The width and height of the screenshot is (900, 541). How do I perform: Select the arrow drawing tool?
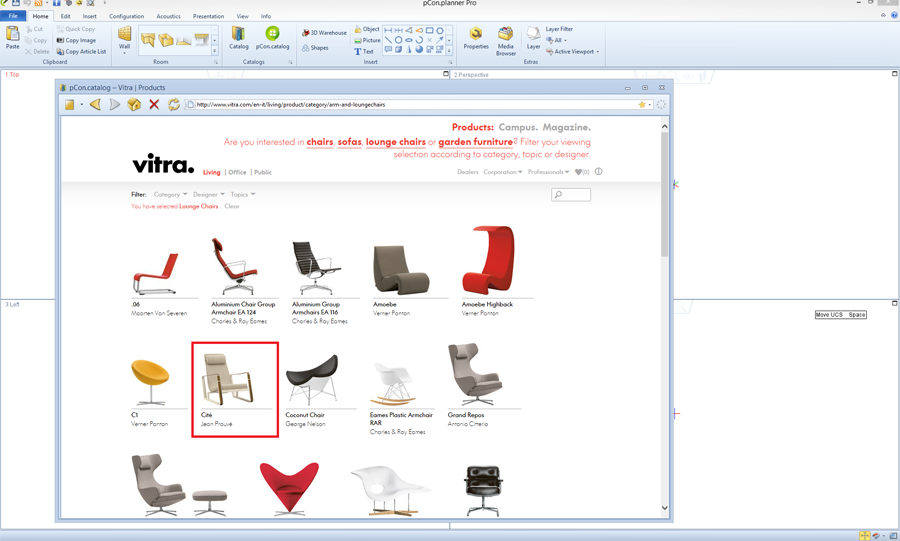pyautogui.click(x=440, y=40)
